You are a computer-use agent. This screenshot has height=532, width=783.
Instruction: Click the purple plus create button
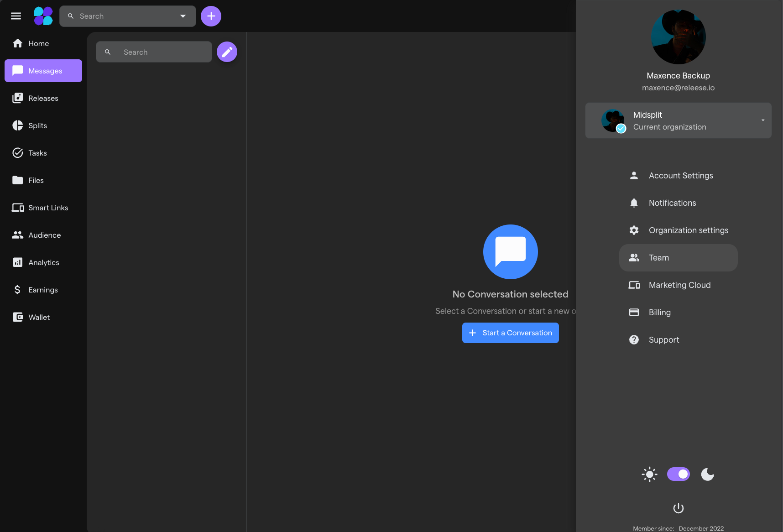pyautogui.click(x=211, y=16)
